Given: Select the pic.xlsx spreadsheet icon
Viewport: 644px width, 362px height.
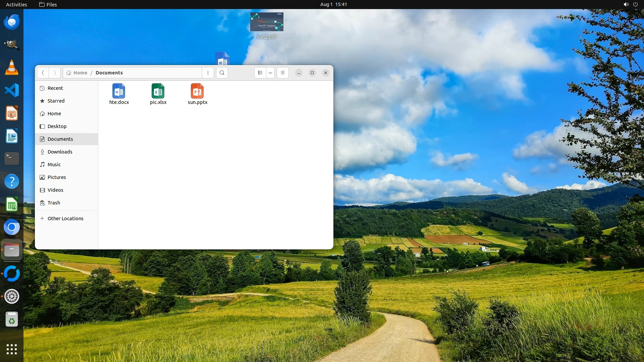Looking at the screenshot, I should coord(158,91).
